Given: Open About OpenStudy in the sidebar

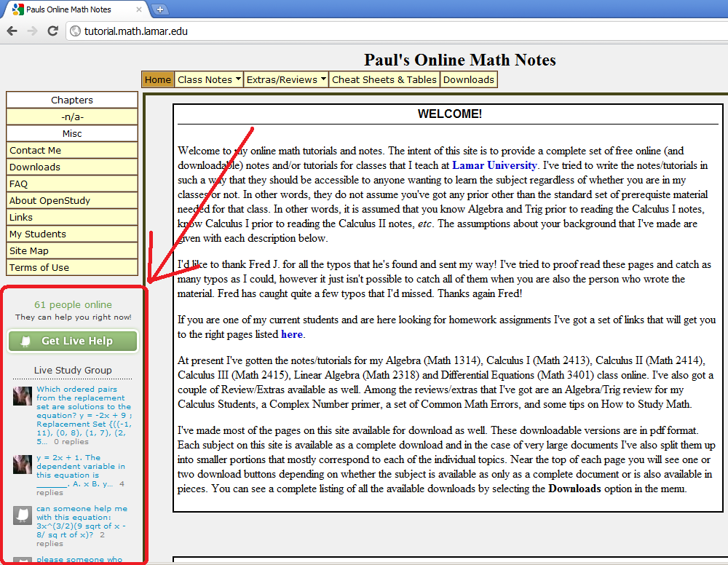Looking at the screenshot, I should [x=72, y=200].
